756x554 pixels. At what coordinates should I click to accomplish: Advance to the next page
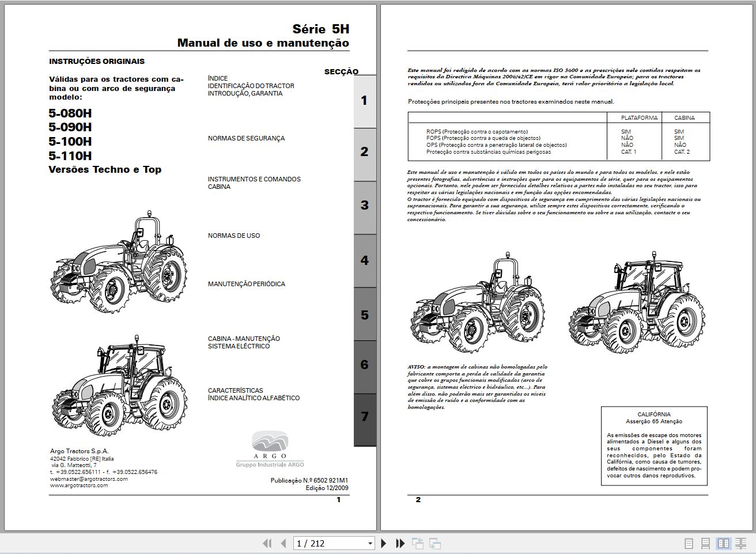pyautogui.click(x=384, y=543)
